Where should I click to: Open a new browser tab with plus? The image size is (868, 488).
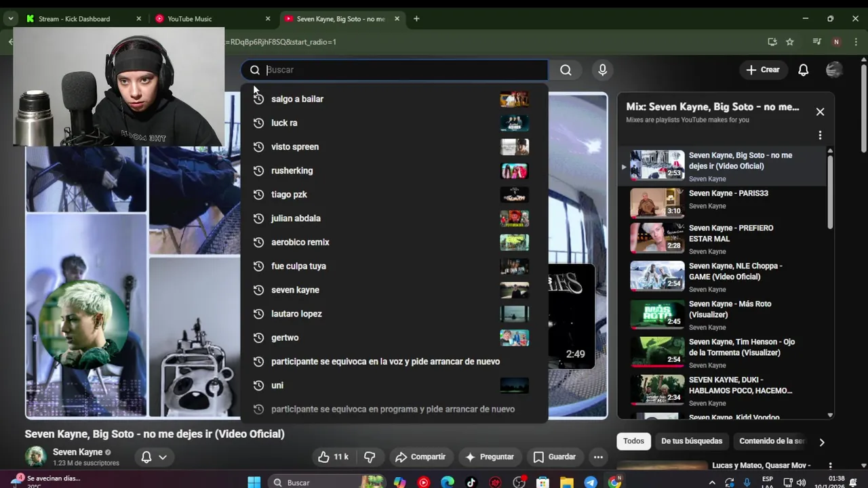416,19
